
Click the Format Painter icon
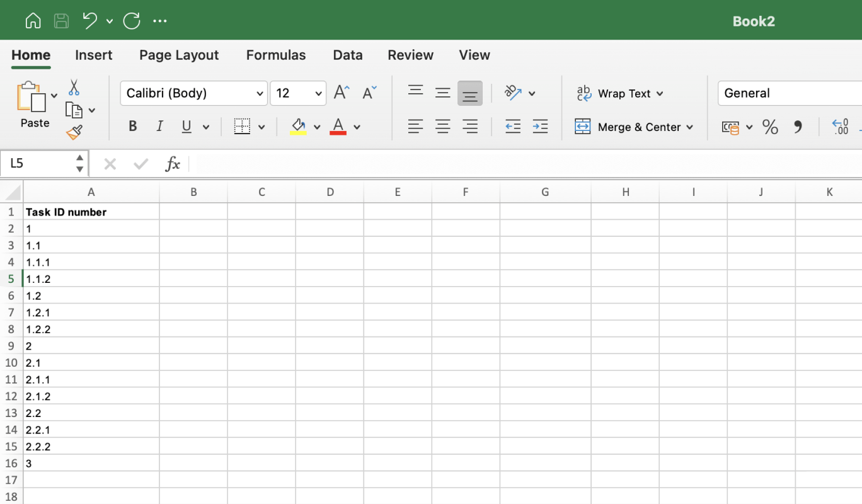coord(73,132)
